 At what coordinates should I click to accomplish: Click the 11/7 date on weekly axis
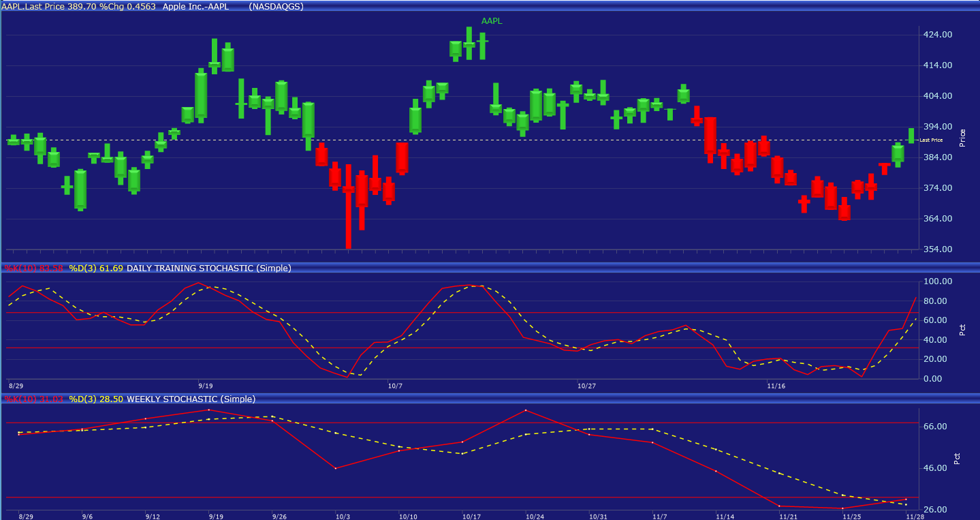tap(661, 517)
